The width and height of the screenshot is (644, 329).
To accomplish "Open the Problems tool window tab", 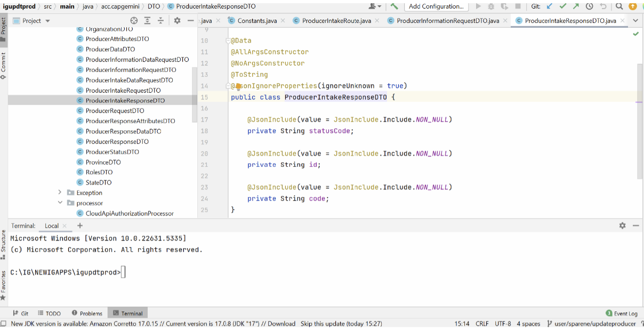I will [87, 314].
